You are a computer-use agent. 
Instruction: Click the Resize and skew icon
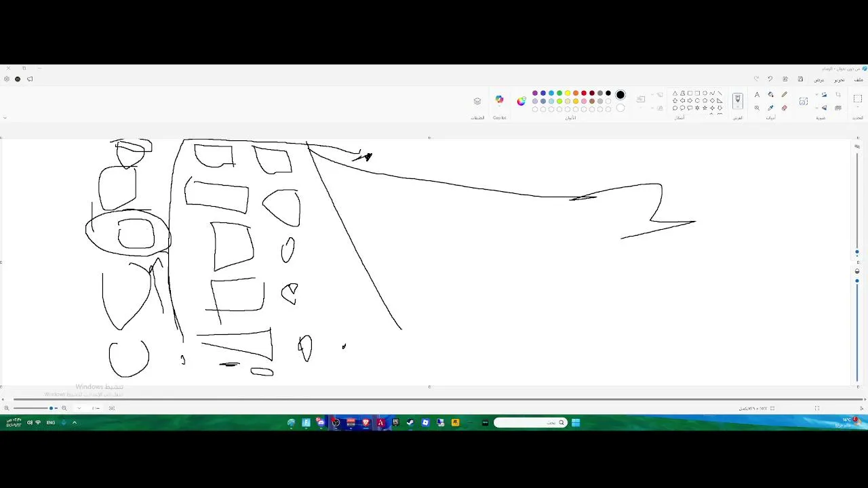point(838,108)
